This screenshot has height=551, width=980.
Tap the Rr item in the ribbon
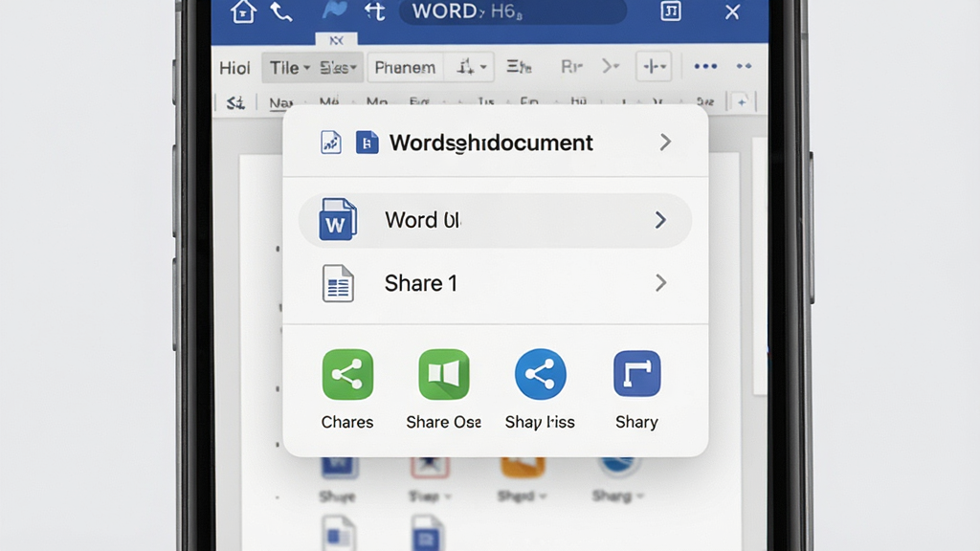[572, 66]
